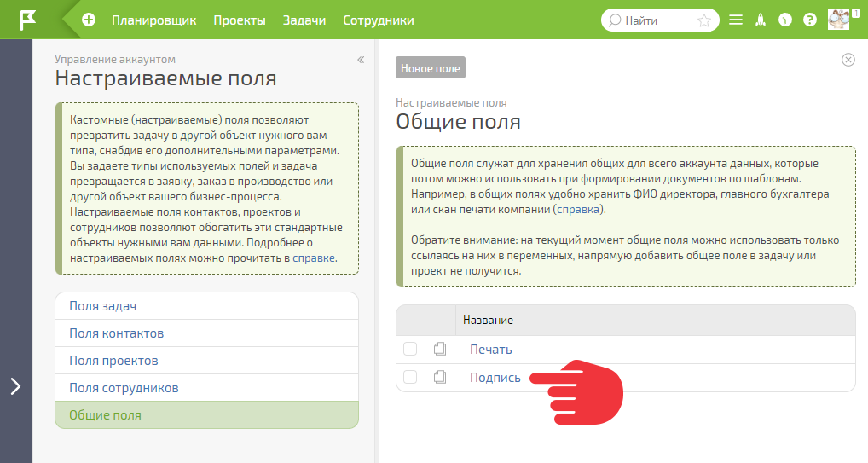Open справка link in the left panel

pos(313,258)
